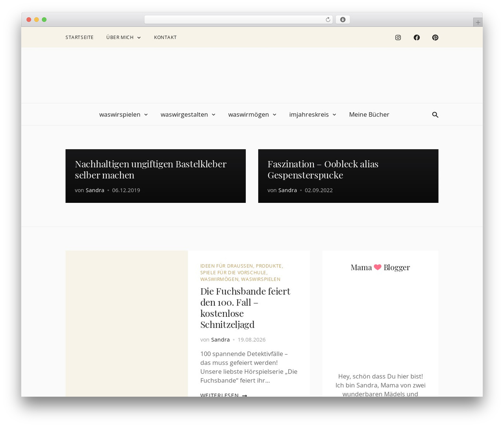Screen dimensions: 504x427
Task: Open the Facebook page icon
Action: tap(417, 37)
